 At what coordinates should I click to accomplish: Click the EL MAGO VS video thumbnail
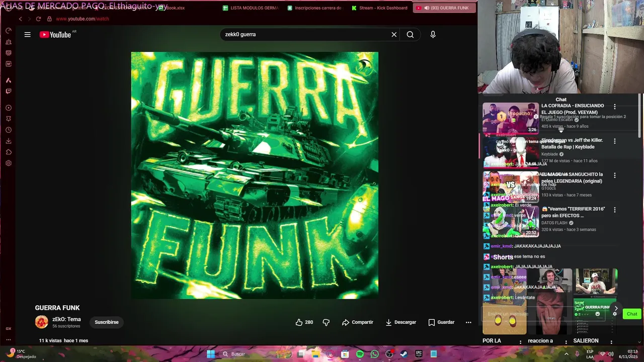coord(511,187)
